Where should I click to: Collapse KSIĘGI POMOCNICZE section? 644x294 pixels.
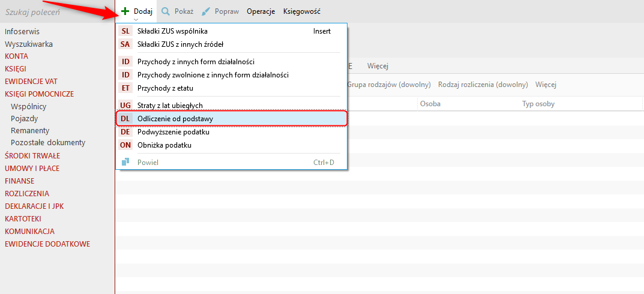[x=40, y=94]
